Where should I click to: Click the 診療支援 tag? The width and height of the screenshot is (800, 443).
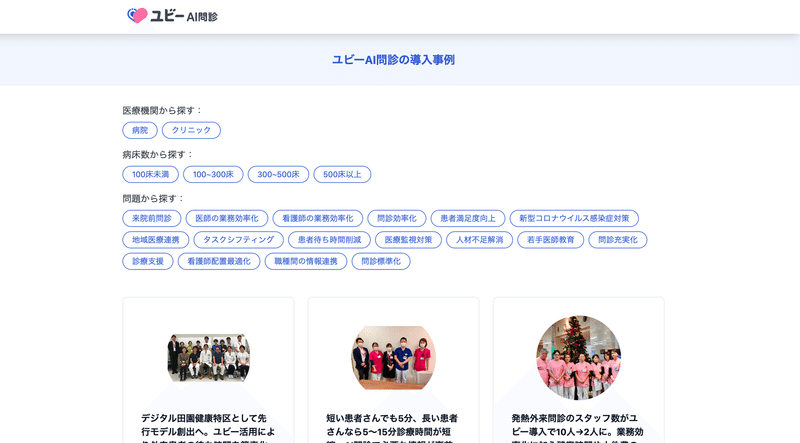click(148, 261)
